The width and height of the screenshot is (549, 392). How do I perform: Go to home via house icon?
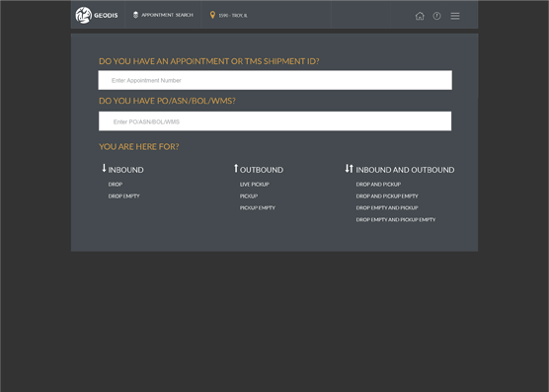pyautogui.click(x=420, y=16)
